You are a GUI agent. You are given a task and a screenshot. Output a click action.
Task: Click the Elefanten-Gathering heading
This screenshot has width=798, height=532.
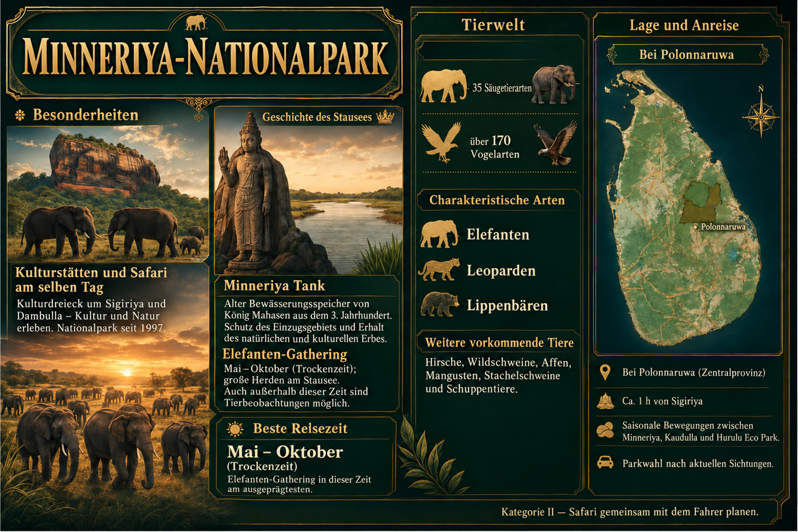point(285,354)
